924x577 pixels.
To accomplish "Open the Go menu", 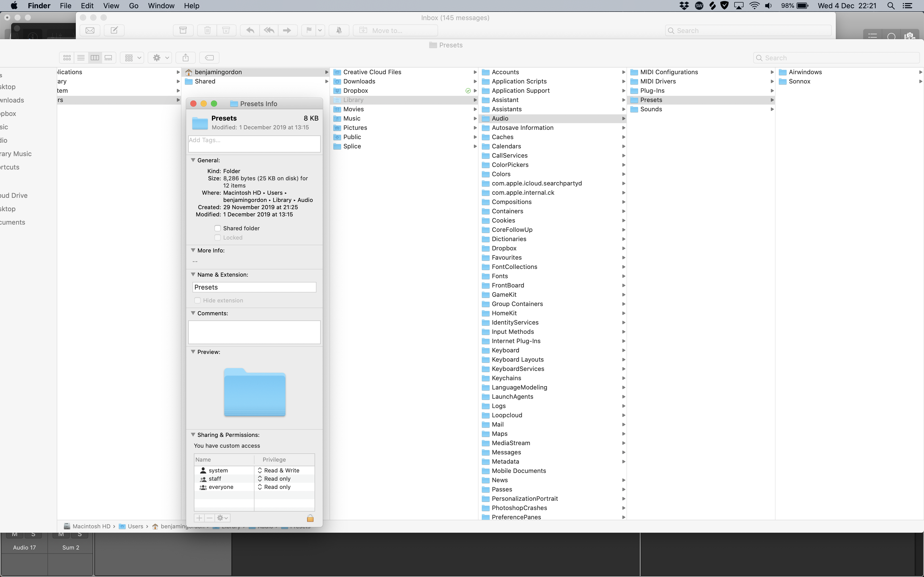I will click(x=134, y=6).
